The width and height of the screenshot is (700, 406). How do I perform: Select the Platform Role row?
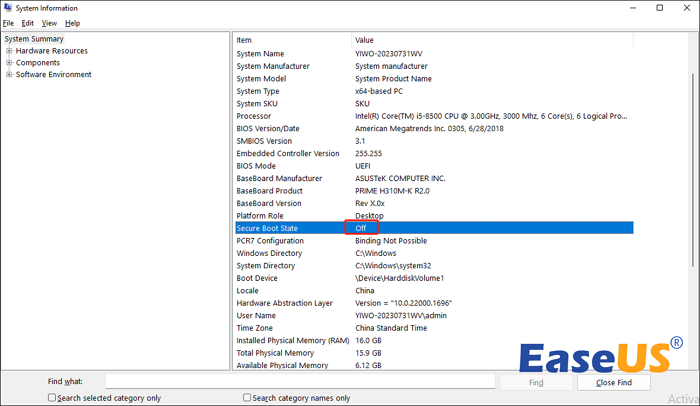(x=434, y=216)
